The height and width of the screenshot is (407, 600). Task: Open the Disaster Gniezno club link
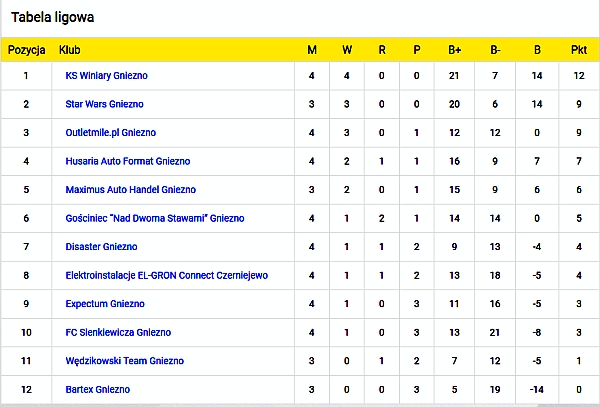[101, 247]
